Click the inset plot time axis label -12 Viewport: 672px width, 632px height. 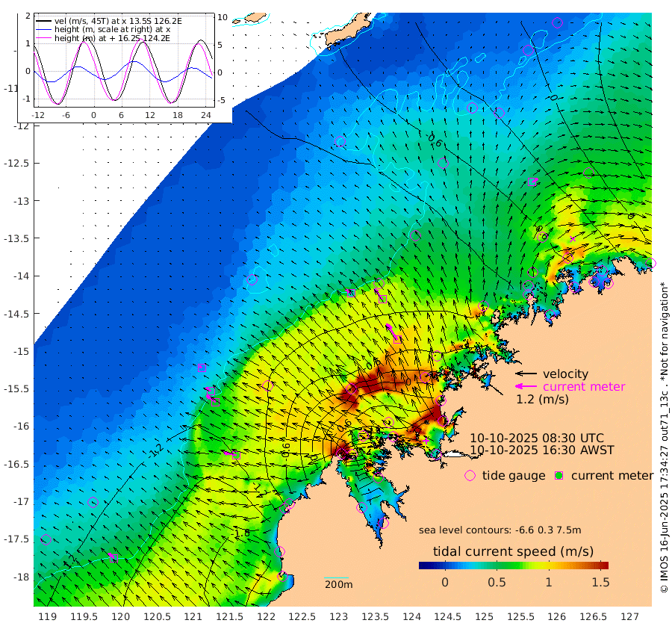[38, 115]
